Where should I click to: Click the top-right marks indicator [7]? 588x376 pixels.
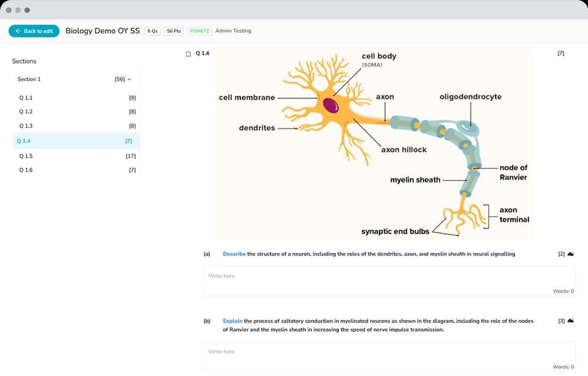[560, 53]
